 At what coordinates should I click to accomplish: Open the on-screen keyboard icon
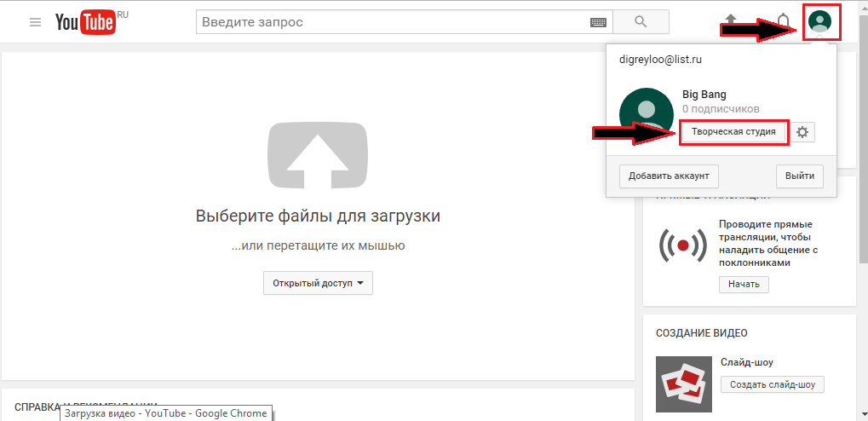click(598, 23)
